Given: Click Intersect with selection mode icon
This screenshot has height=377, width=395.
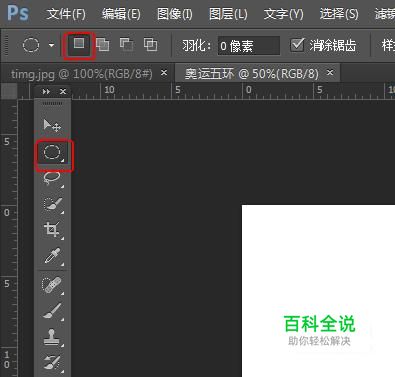Looking at the screenshot, I should click(x=150, y=45).
